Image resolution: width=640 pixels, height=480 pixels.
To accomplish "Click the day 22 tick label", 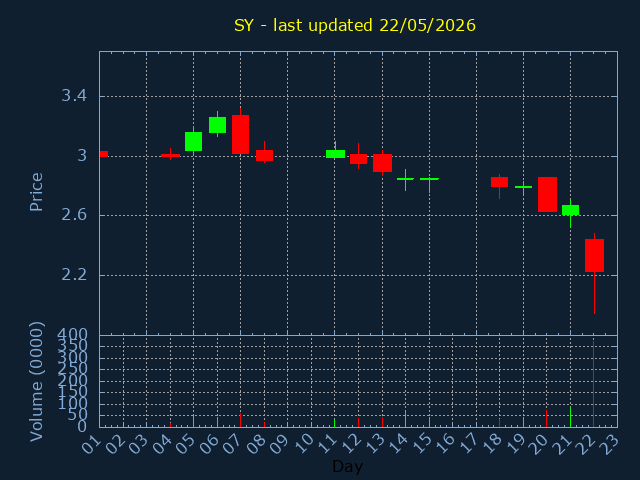I will [586, 444].
